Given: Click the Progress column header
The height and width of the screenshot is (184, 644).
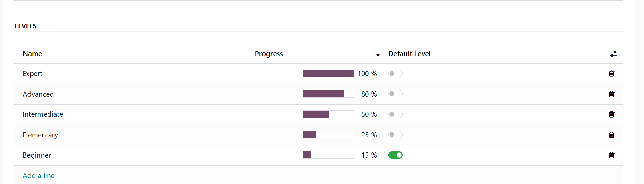Looking at the screenshot, I should point(269,54).
